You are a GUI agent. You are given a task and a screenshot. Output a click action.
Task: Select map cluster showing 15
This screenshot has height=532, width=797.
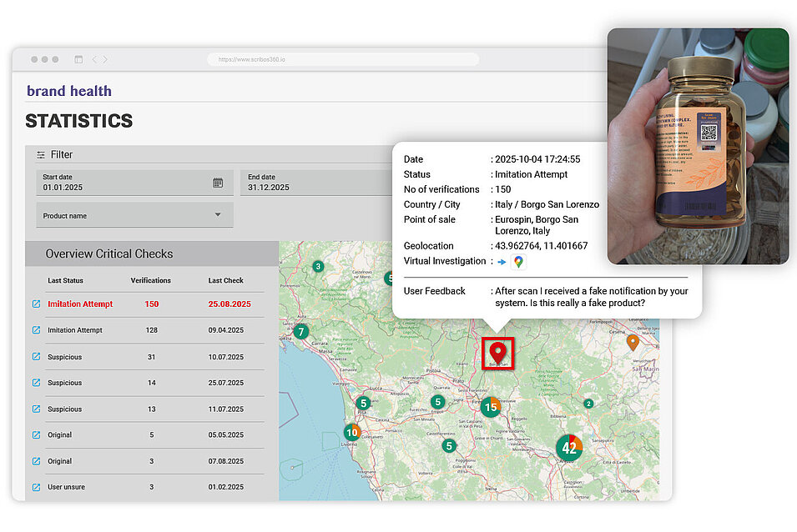(492, 407)
